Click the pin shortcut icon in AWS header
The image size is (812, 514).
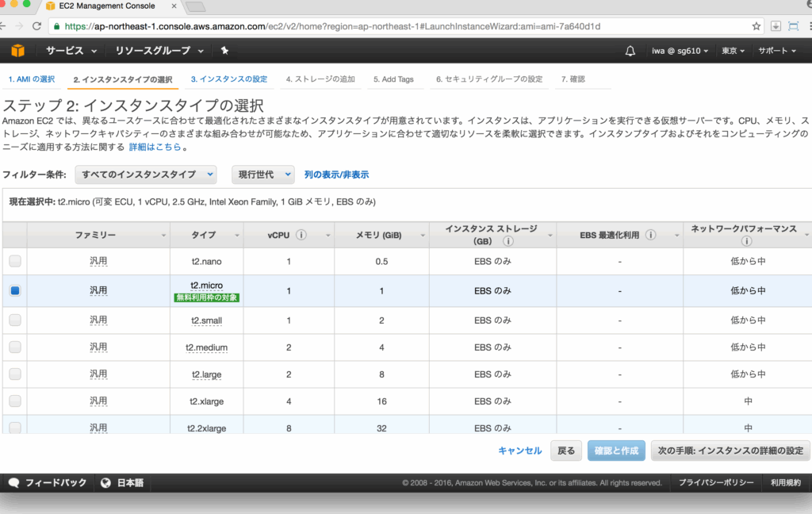[x=224, y=51]
